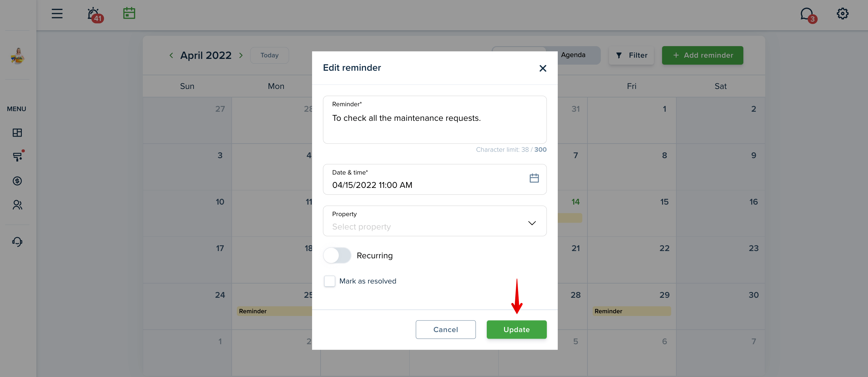Click the Cancel button
The width and height of the screenshot is (868, 377).
(x=446, y=329)
